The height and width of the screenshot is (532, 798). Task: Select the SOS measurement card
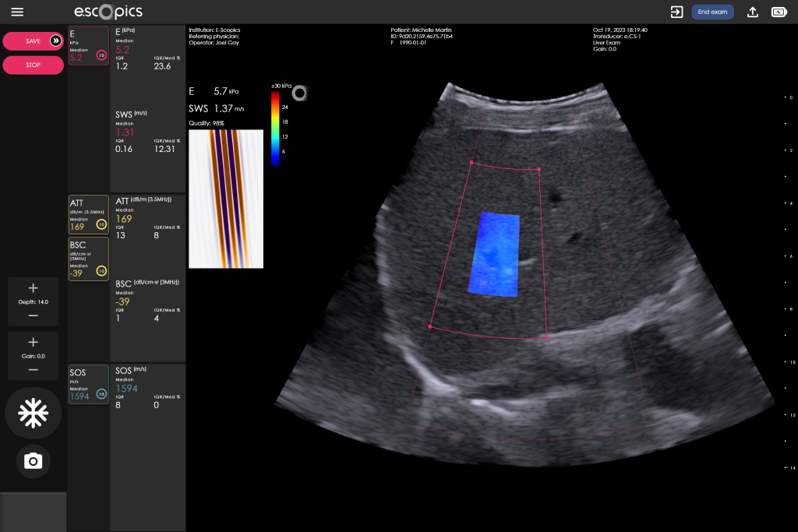(88, 385)
